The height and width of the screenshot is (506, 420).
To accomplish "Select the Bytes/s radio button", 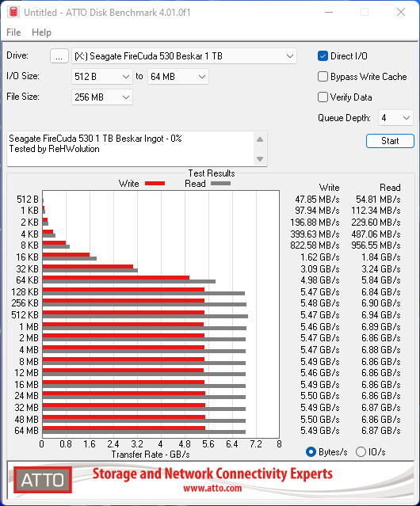I will 311,452.
